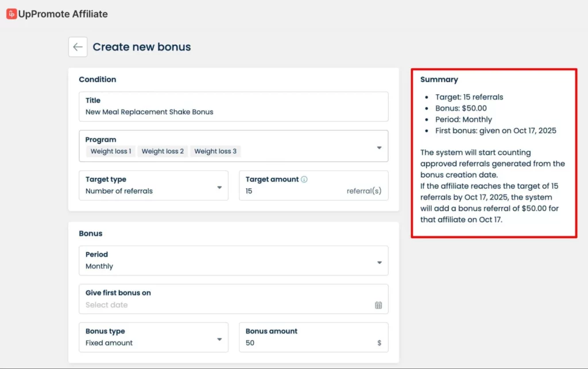Select the Weight loss 2 program tag

[163, 152]
